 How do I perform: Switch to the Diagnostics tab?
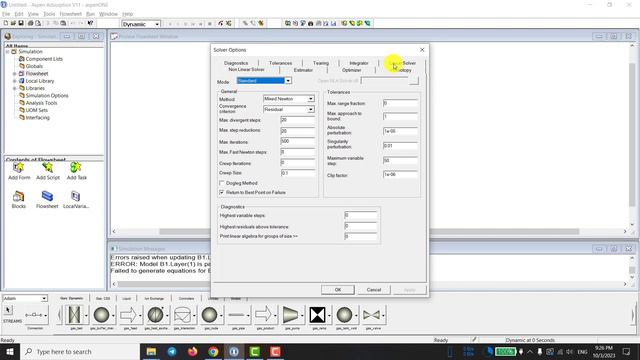click(x=236, y=63)
